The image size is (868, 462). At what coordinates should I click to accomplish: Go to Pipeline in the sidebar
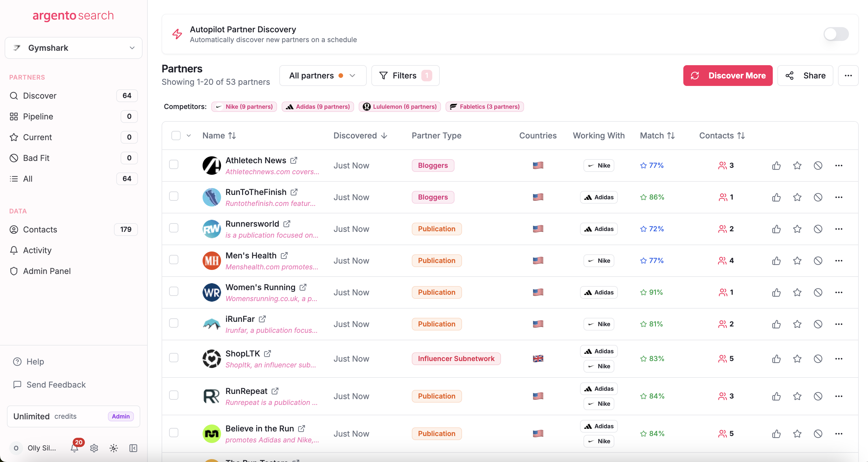pos(74,117)
